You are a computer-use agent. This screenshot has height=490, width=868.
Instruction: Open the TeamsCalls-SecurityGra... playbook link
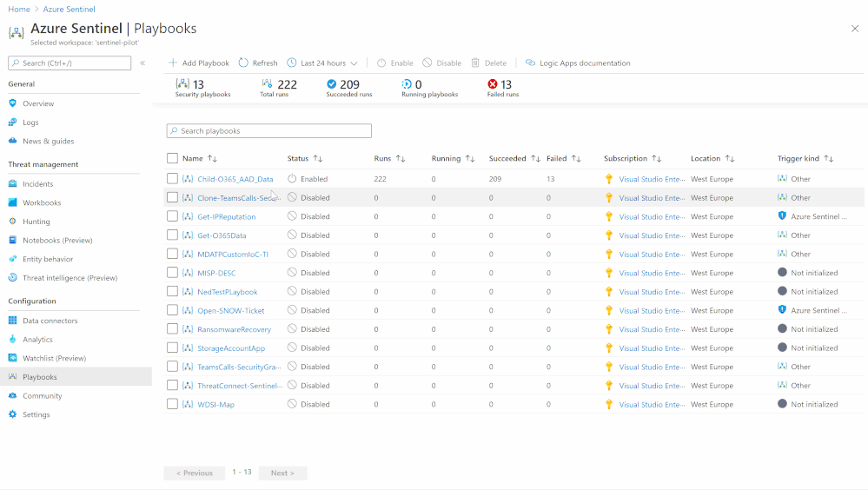coord(239,367)
